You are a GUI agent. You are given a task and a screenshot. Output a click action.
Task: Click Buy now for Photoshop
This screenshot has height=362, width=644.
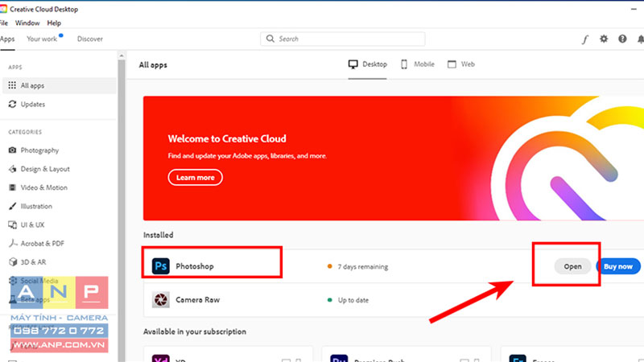click(x=618, y=266)
